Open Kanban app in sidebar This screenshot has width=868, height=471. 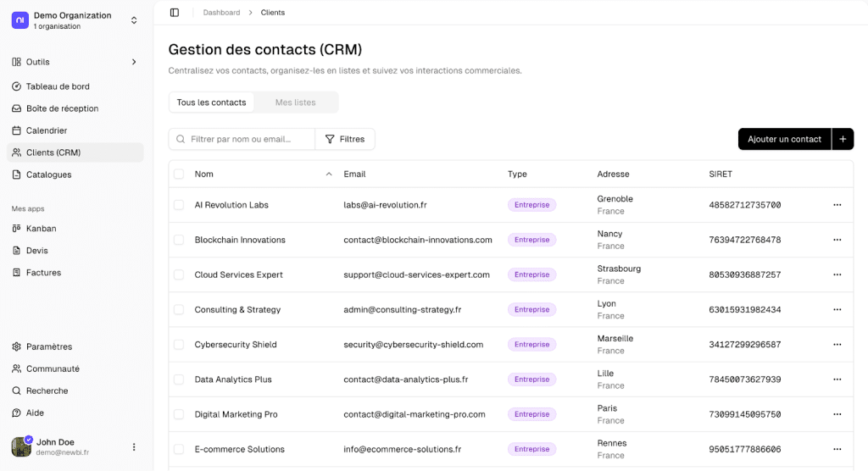pyautogui.click(x=41, y=229)
